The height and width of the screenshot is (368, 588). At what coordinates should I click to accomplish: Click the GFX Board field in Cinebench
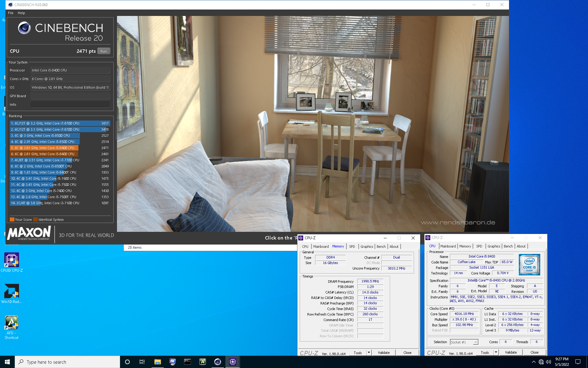70,96
